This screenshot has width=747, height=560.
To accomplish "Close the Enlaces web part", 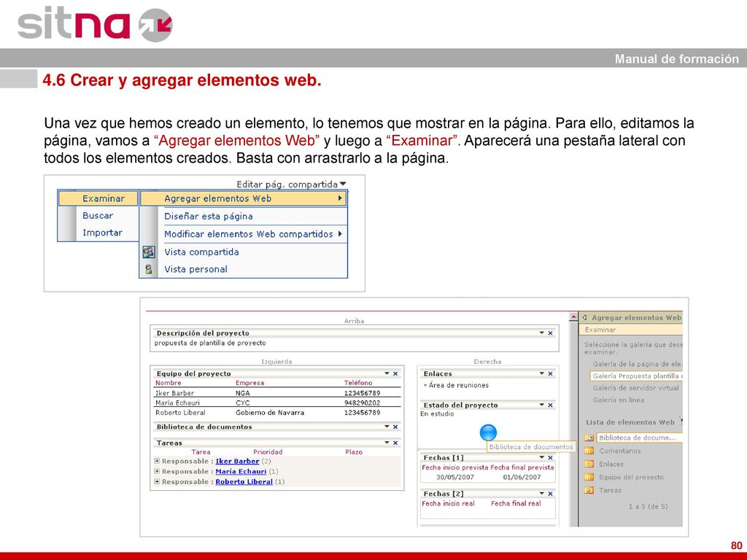I will pos(550,373).
